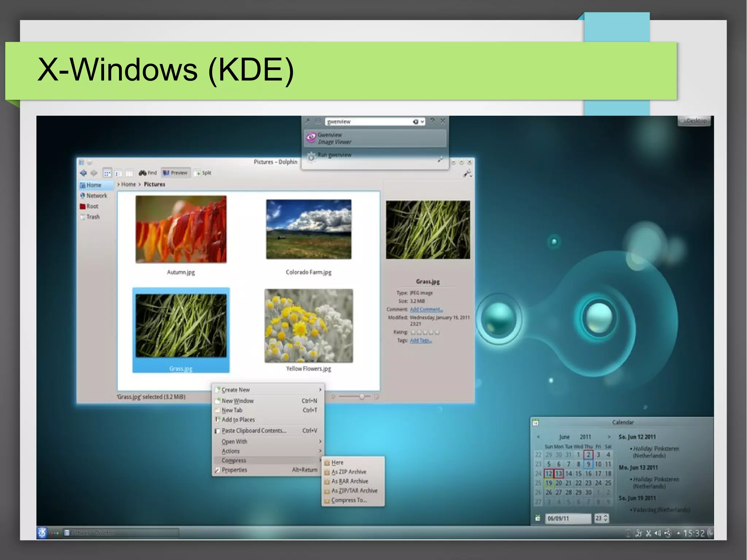Select Run gwenview command result
Image resolution: width=747 pixels, height=560 pixels.
[375, 156]
